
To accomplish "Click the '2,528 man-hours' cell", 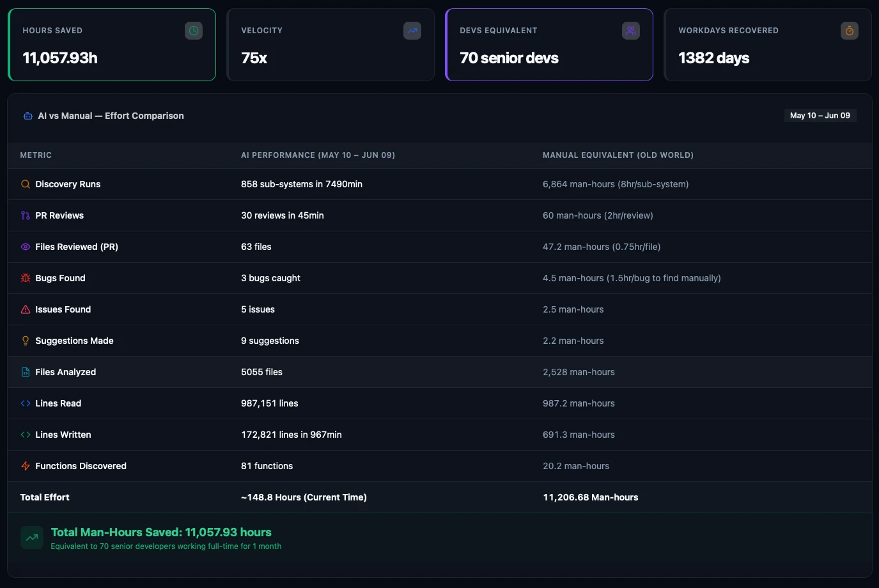I will [x=579, y=372].
